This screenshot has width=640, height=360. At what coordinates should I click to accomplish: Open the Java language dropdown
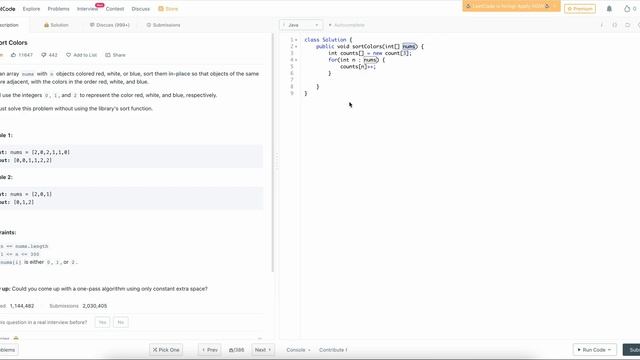coord(301,25)
